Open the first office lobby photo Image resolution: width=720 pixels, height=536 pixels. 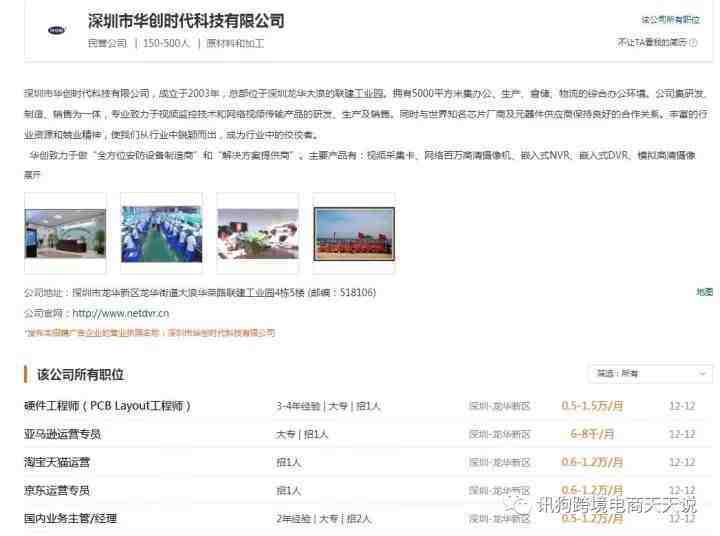65,233
